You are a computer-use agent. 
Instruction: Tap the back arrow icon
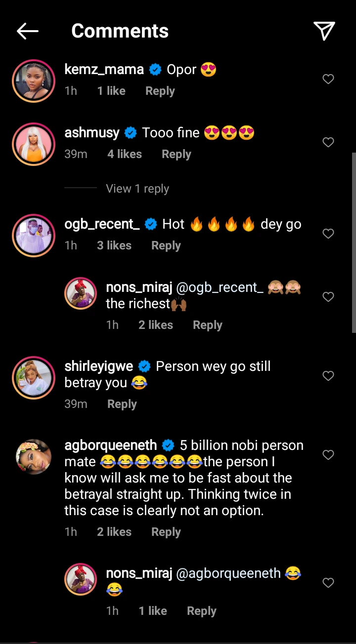click(28, 31)
